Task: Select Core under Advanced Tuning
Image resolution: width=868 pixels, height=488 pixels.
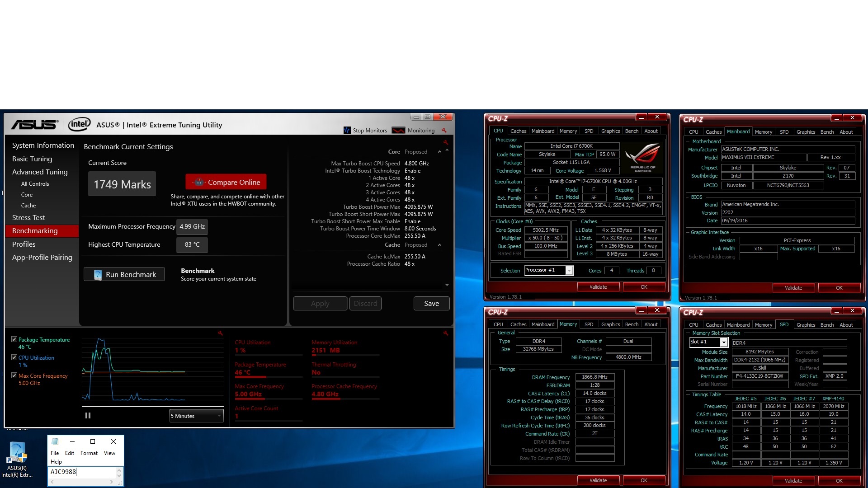Action: click(27, 195)
